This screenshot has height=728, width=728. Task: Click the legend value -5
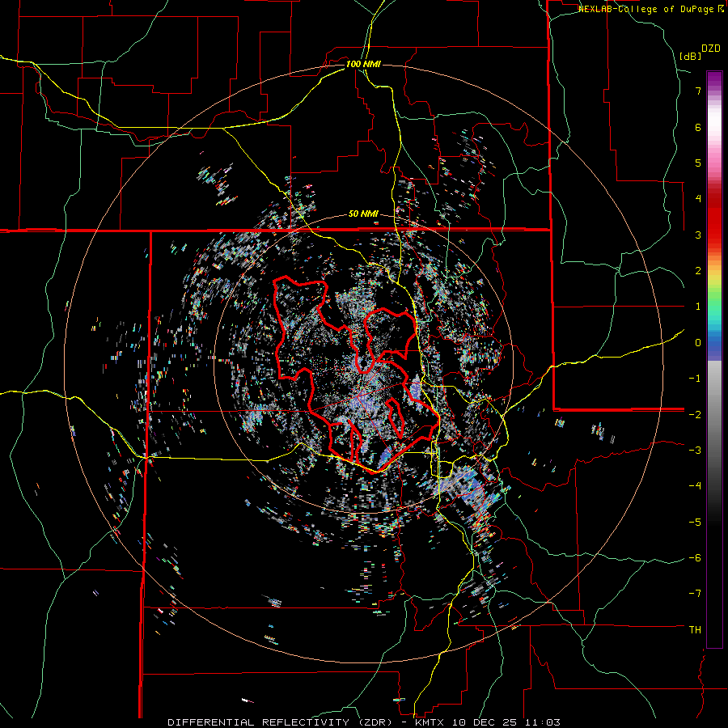(x=695, y=523)
